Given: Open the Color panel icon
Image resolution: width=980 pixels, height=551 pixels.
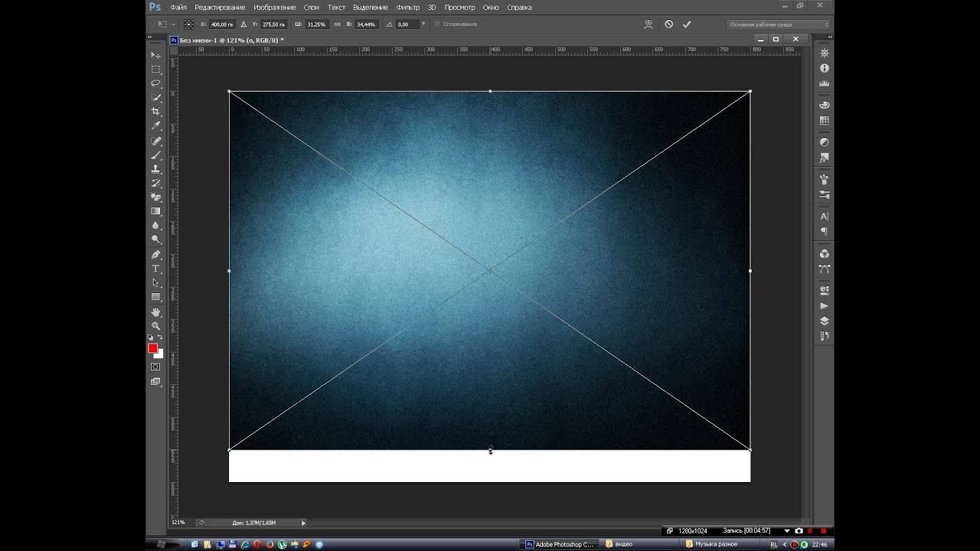Looking at the screenshot, I should point(825,105).
